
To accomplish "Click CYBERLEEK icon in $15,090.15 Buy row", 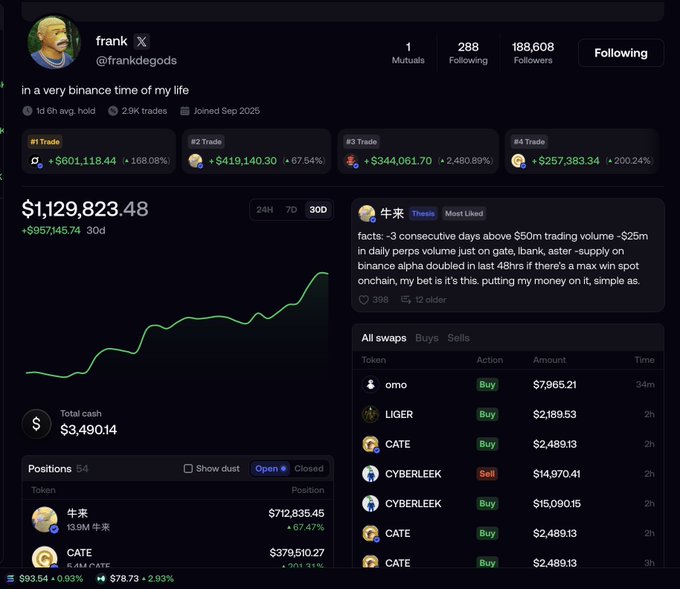I will pos(370,504).
